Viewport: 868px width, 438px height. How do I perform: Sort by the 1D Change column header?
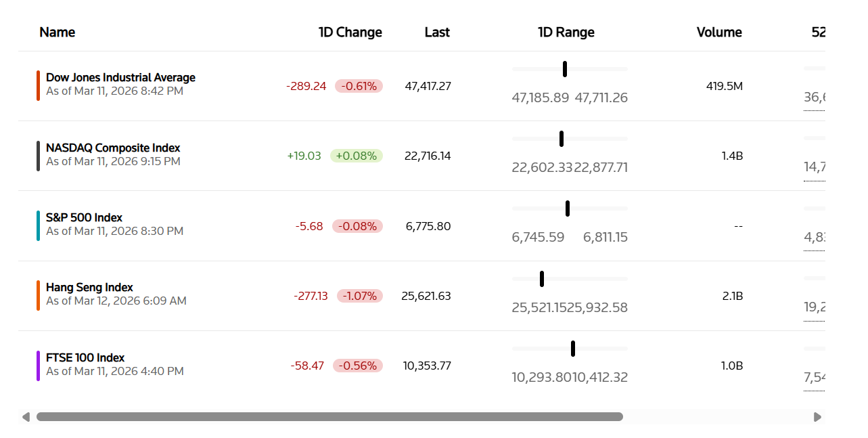click(x=350, y=32)
